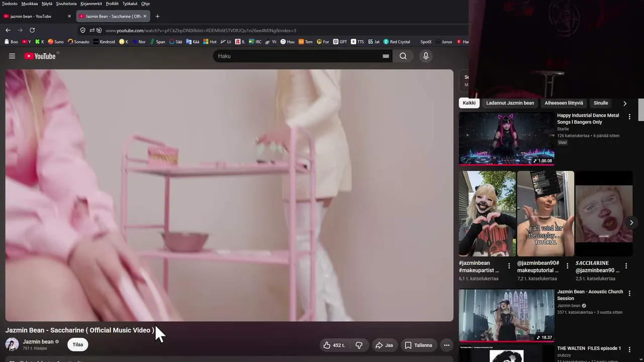Open the YouTube hamburger guide menu

(x=12, y=56)
